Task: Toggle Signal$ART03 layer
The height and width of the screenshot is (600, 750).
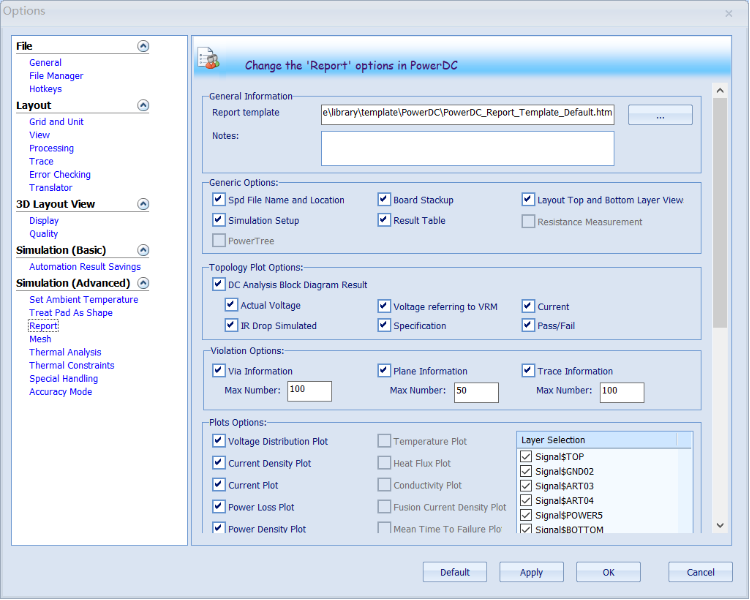Action: click(526, 486)
